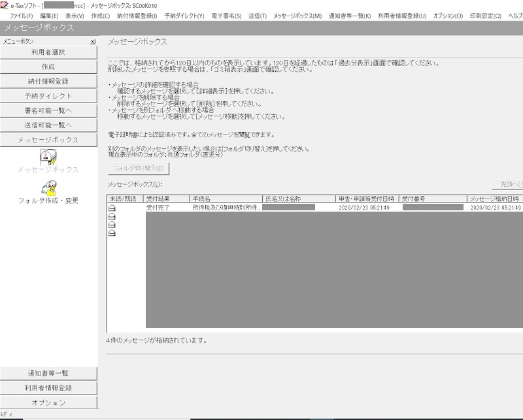The image size is (523, 420).
Task: Select the fourth message's envelope status icon
Action: (x=112, y=233)
